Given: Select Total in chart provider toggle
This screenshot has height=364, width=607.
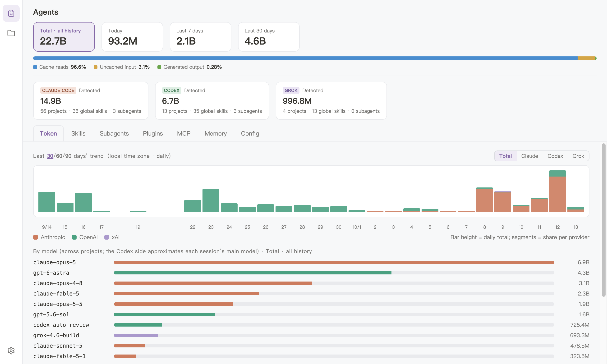Looking at the screenshot, I should [x=506, y=156].
